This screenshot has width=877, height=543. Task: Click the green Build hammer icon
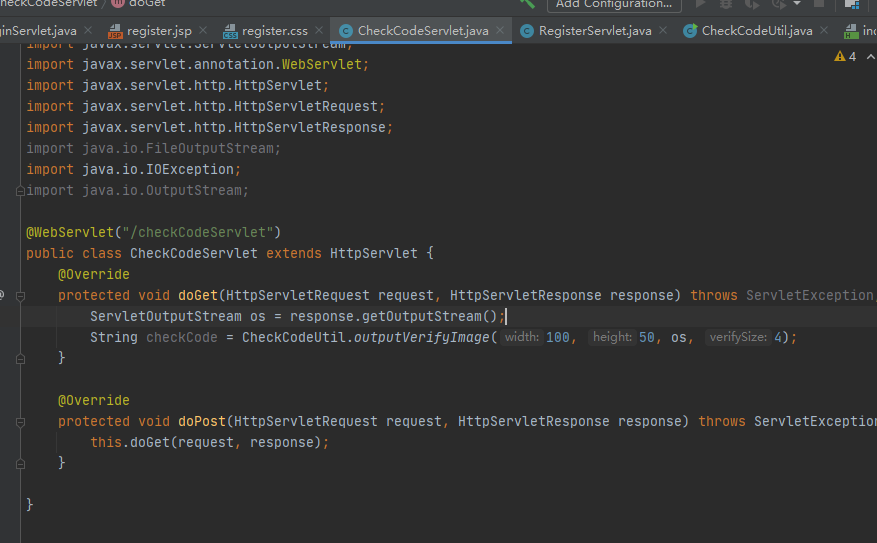pyautogui.click(x=527, y=3)
